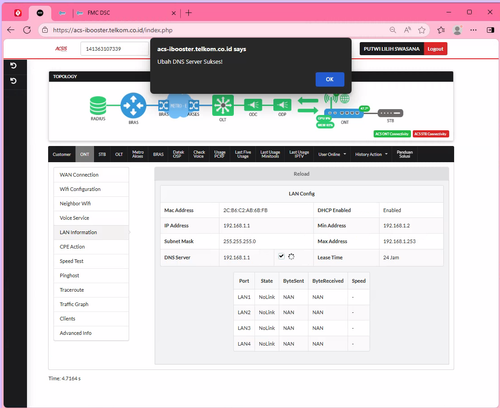Open the History Action dropdown
Viewport: 500px width, 408px height.
pos(371,154)
